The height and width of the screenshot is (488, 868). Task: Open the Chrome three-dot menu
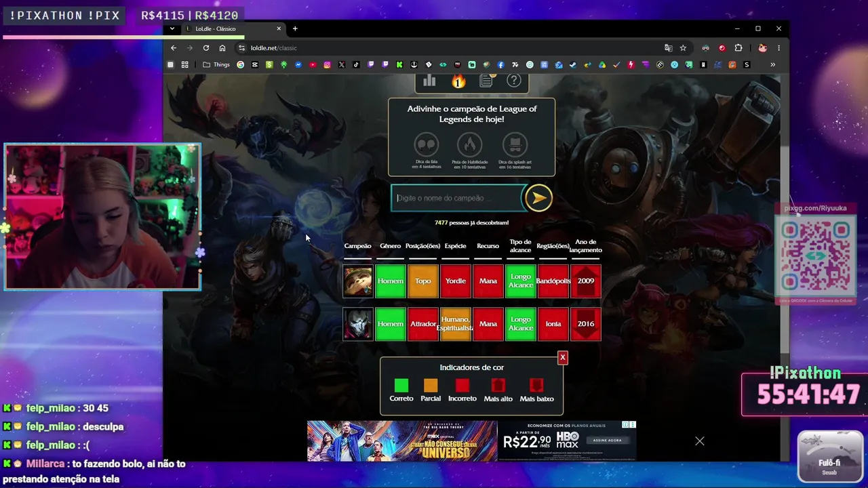(778, 48)
